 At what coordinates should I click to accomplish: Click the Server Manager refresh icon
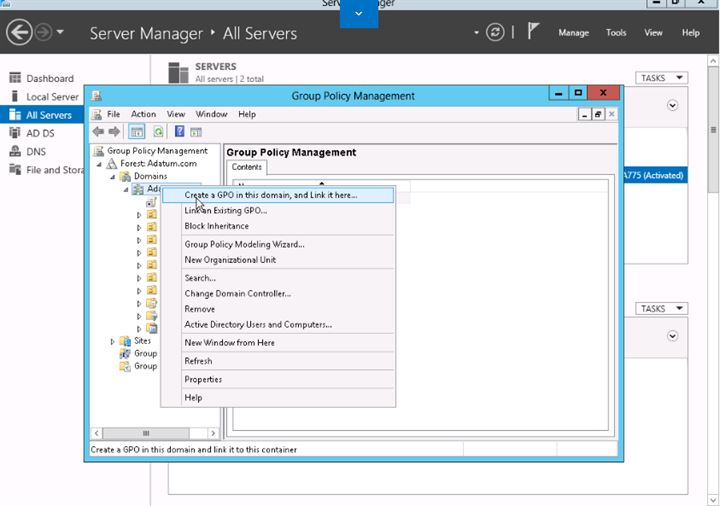coord(495,33)
